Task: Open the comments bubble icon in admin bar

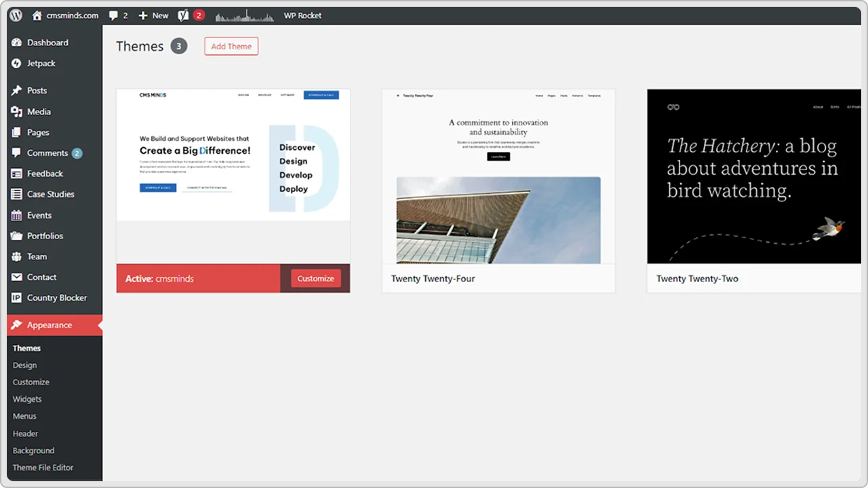Action: [114, 15]
